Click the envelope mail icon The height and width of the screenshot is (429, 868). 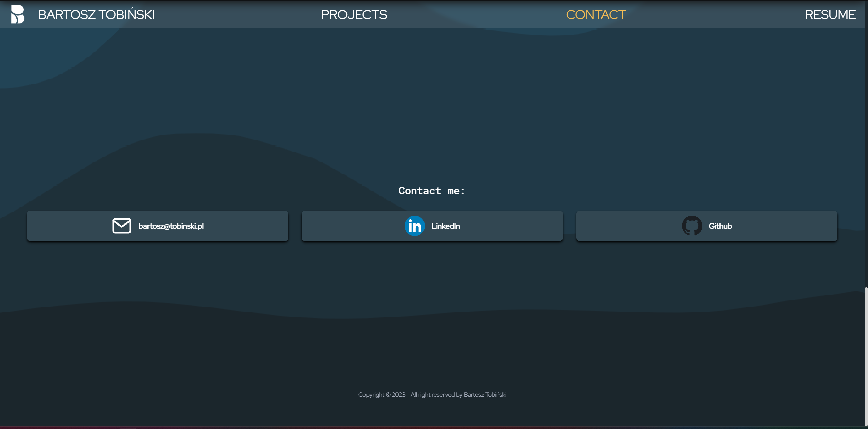(x=121, y=226)
